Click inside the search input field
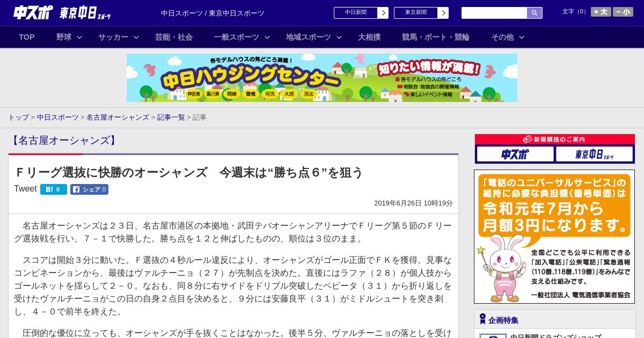The width and height of the screenshot is (644, 338). point(494,13)
